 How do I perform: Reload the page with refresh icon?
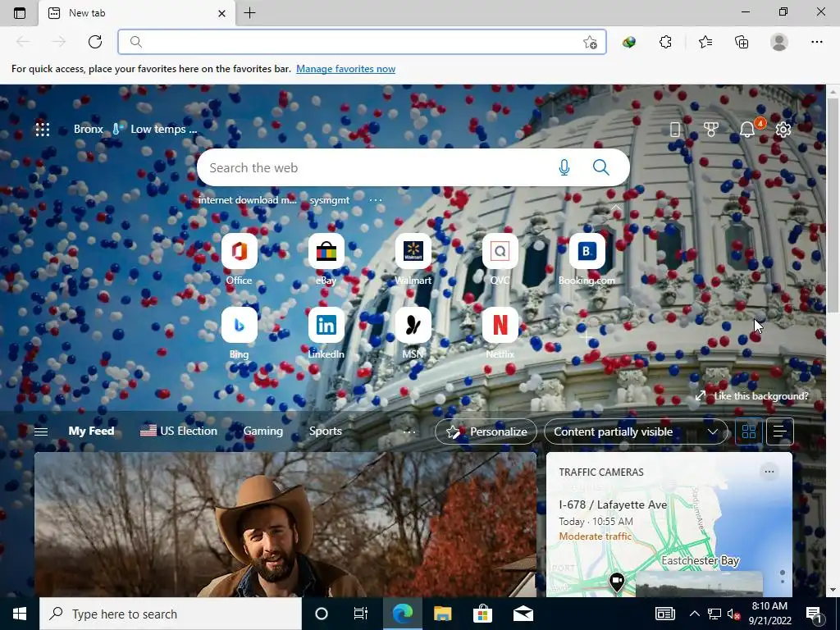[x=95, y=42]
